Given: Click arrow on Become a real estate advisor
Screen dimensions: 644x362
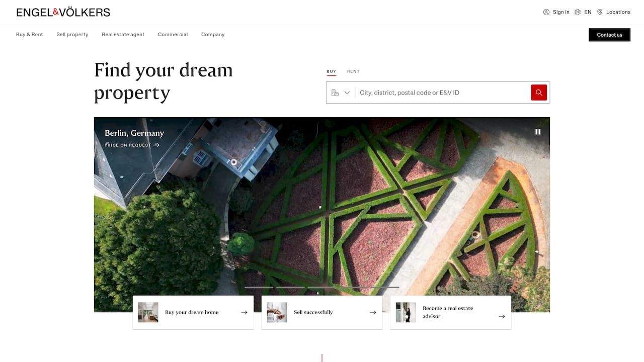Looking at the screenshot, I should tap(502, 316).
